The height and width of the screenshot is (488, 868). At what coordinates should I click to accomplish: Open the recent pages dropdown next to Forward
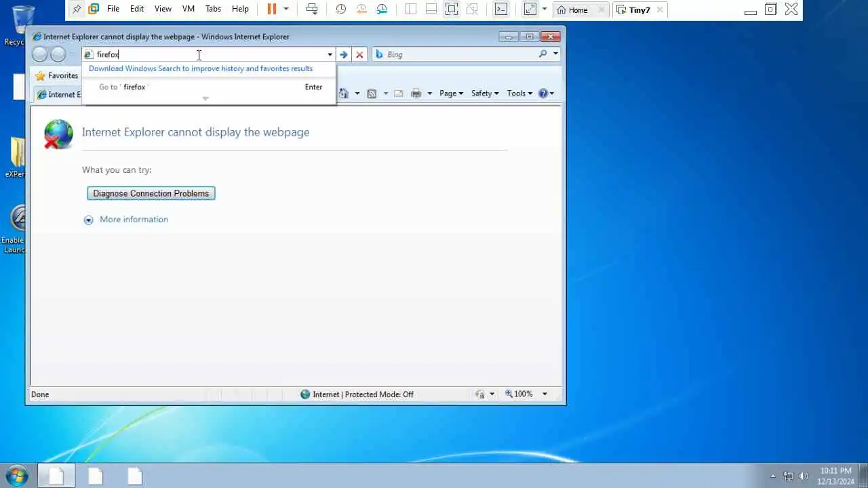(72, 54)
